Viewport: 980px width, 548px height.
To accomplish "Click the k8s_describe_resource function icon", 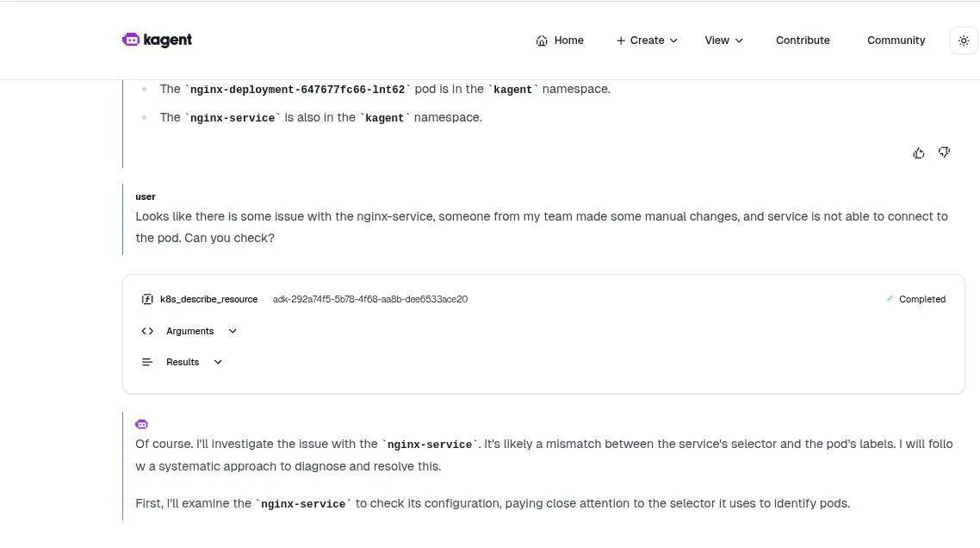I will [x=147, y=299].
